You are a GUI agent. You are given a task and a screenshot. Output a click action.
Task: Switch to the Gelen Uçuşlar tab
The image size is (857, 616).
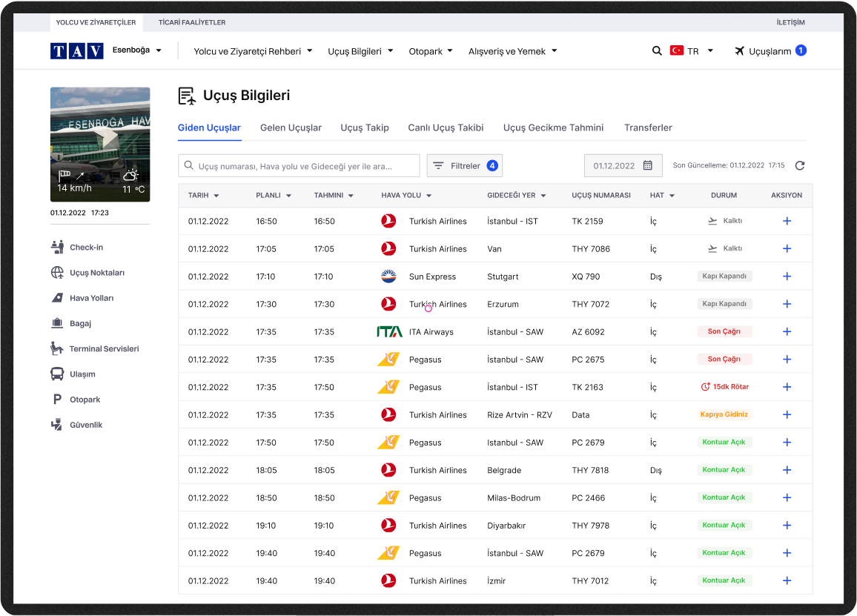291,127
